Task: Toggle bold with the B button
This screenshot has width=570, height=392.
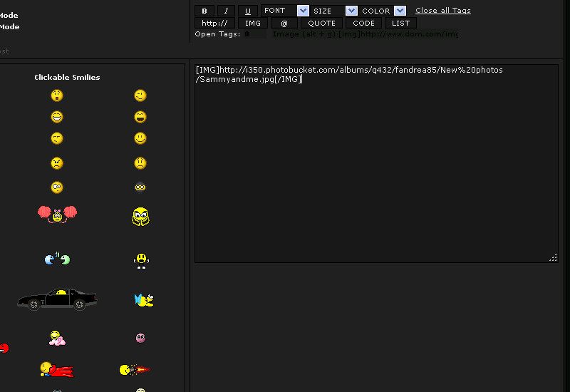Action: click(204, 11)
